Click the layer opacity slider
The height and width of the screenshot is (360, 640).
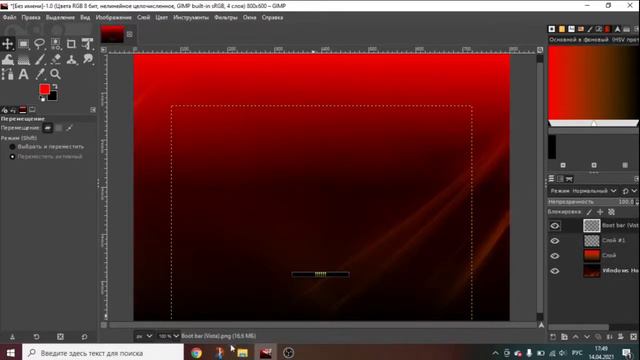(x=591, y=202)
